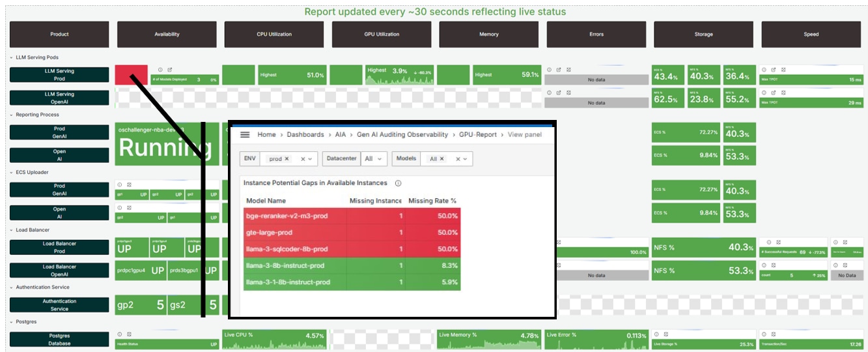Remove the All chip from Models filter

(x=441, y=159)
